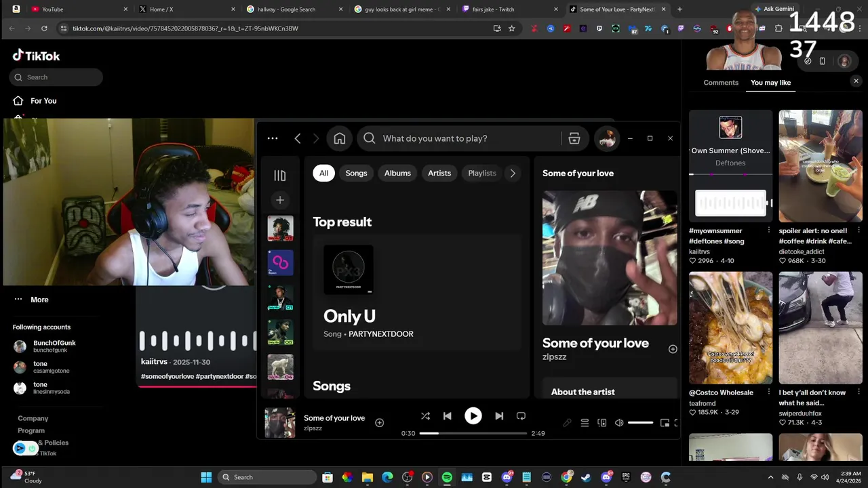The image size is (868, 488).
Task: Open Only U top result cover
Action: (x=349, y=270)
